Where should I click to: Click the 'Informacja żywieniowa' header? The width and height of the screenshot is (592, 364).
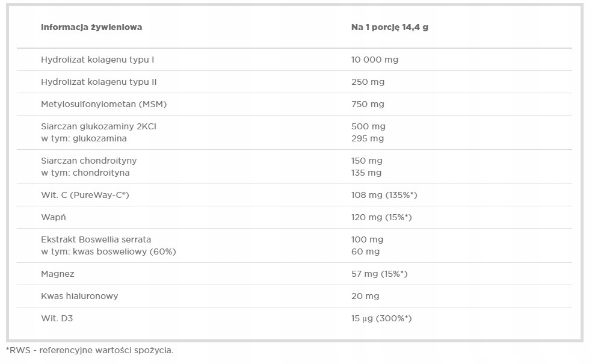click(x=91, y=27)
